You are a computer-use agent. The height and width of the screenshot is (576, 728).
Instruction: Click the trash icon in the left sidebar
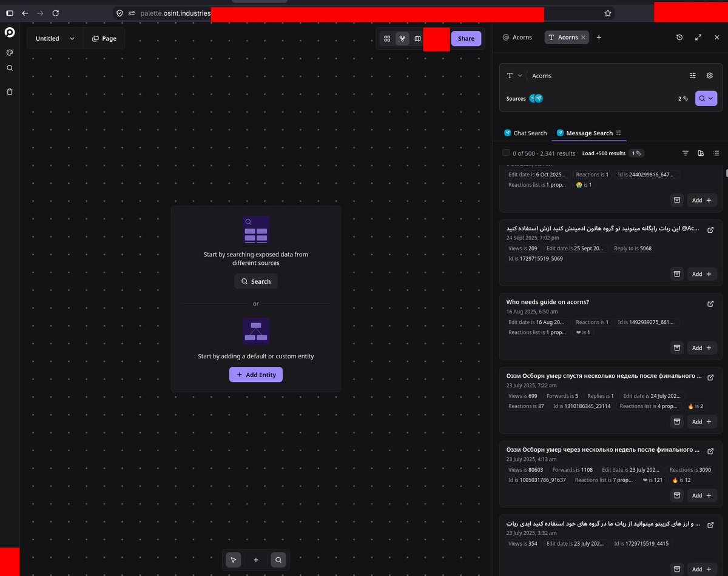[x=10, y=92]
